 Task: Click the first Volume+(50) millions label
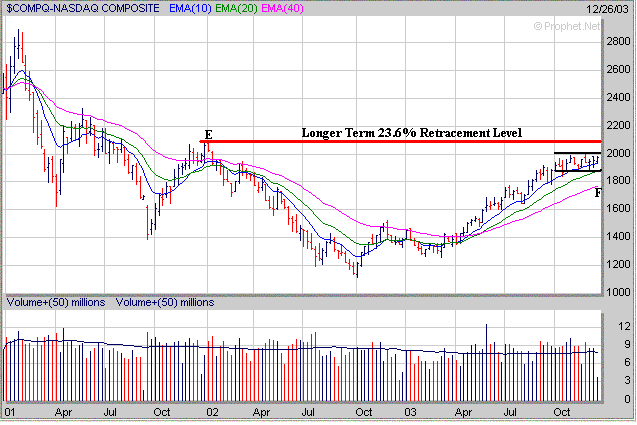click(x=55, y=301)
